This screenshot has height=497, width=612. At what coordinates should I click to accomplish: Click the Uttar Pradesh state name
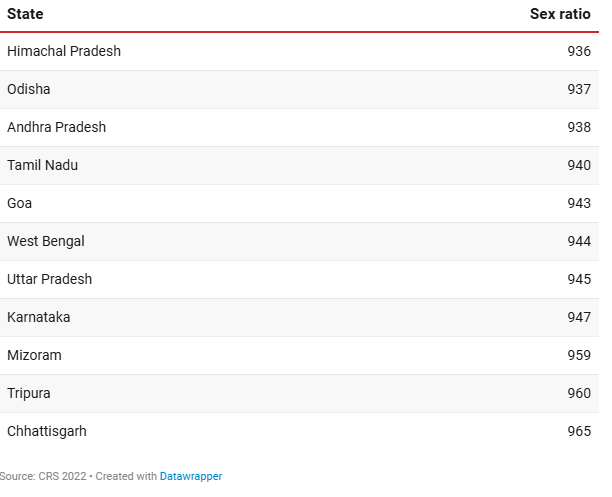click(x=50, y=280)
